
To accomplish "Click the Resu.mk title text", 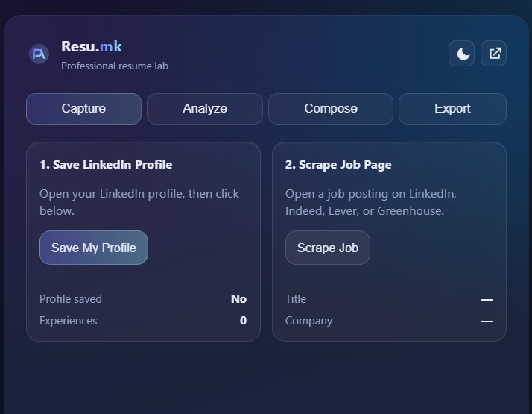I will [x=92, y=46].
